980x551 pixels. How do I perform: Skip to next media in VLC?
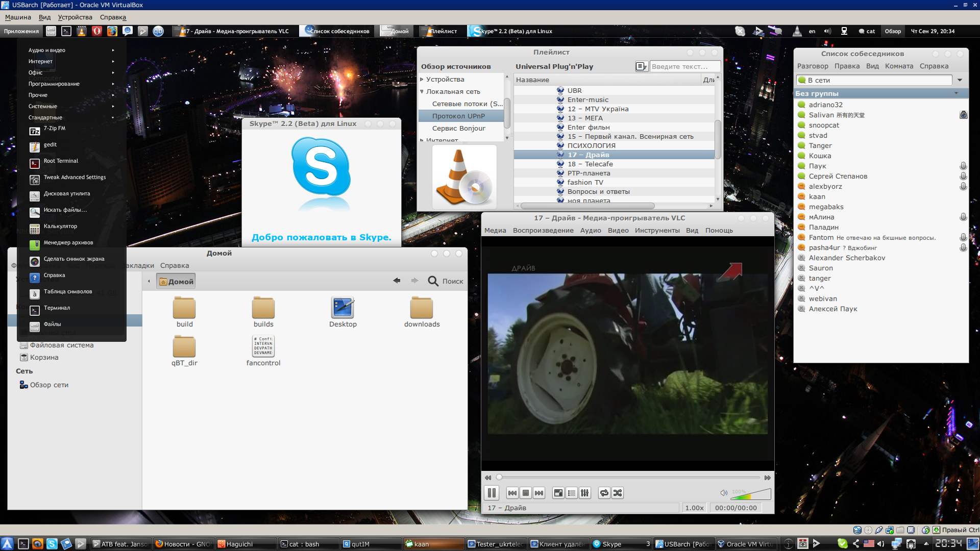tap(539, 493)
